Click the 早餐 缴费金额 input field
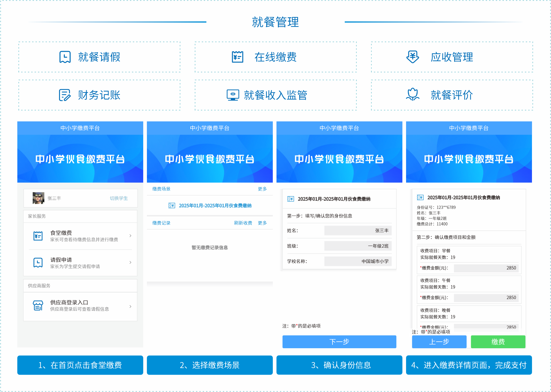Image resolution: width=551 pixels, height=392 pixels. click(x=486, y=268)
